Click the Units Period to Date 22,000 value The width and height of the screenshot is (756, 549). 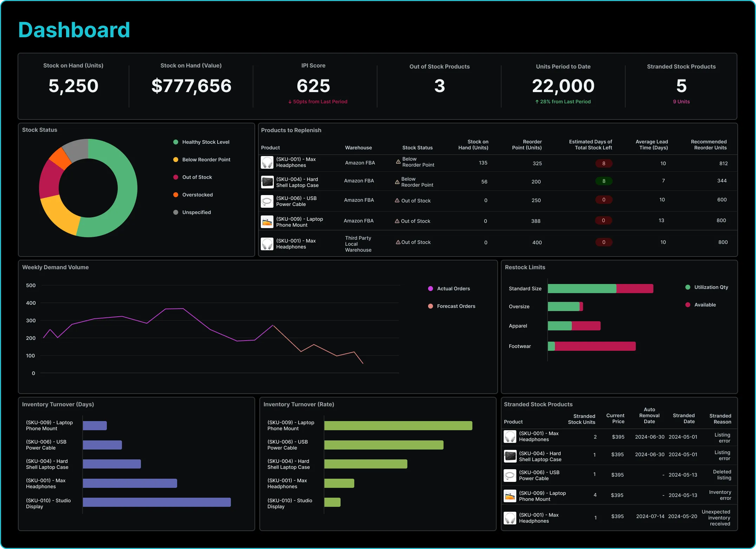point(563,86)
